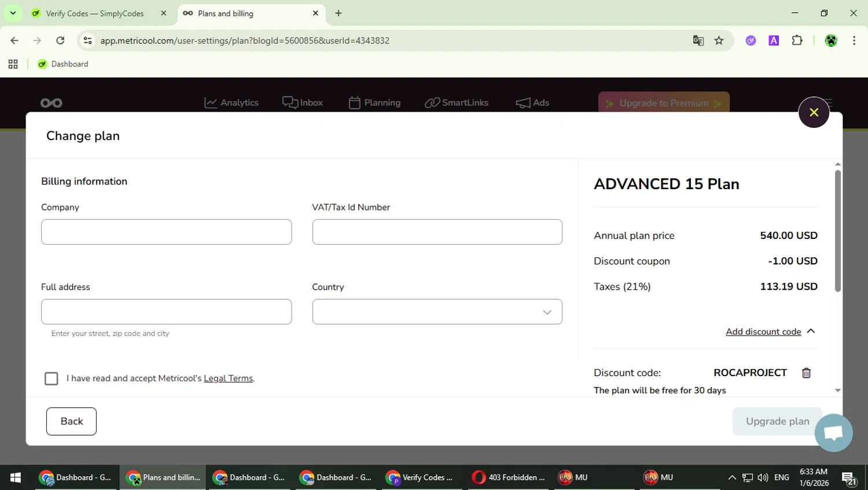Viewport: 868px width, 490px height.
Task: Click Upgrade to Premium button
Action: click(664, 102)
